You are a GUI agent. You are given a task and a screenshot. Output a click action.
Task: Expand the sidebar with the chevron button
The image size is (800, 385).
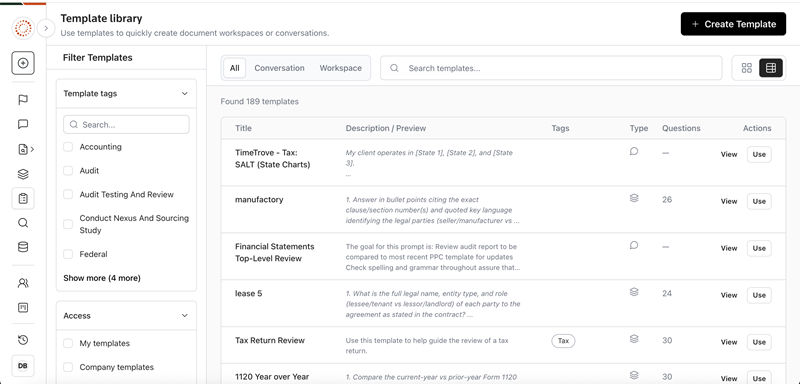tap(46, 28)
